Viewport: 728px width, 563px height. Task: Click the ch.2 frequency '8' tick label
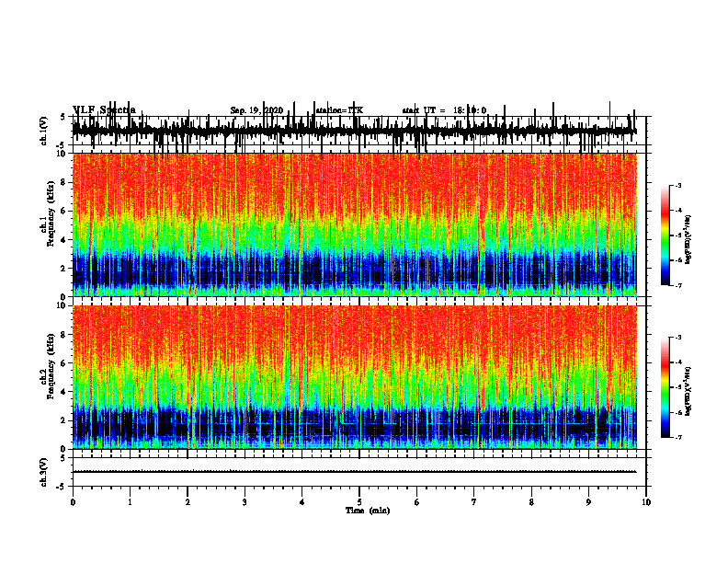tap(63, 335)
